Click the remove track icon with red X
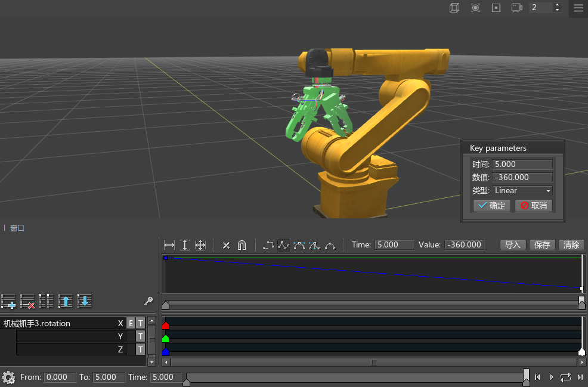Screen dimensions: 588x387 pos(27,301)
